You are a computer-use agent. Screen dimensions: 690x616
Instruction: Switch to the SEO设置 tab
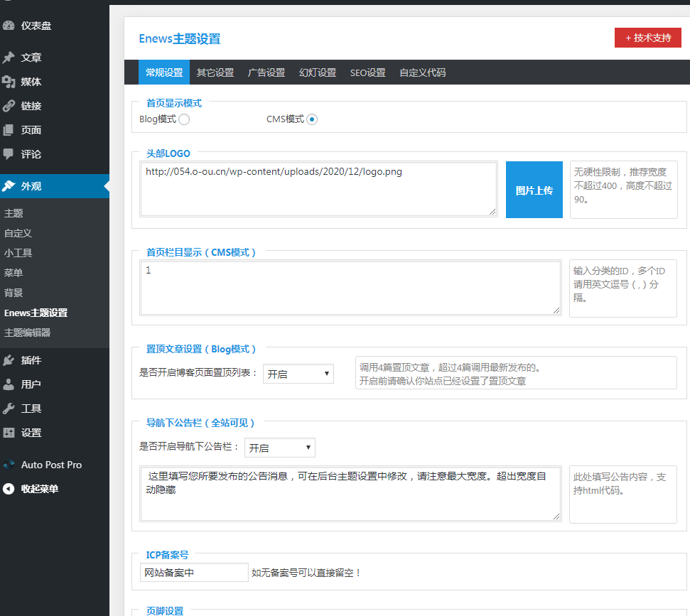(x=367, y=72)
